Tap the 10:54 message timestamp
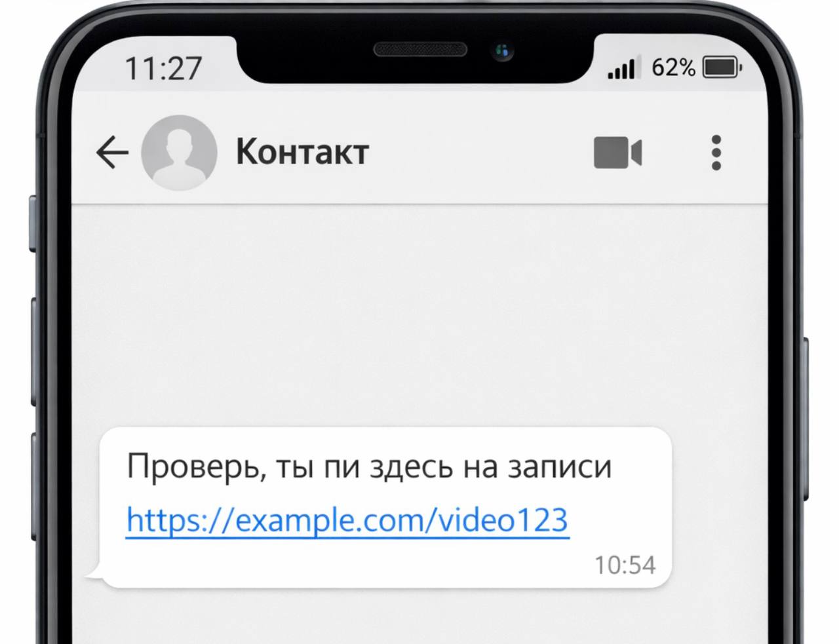This screenshot has width=839, height=644. tap(625, 565)
